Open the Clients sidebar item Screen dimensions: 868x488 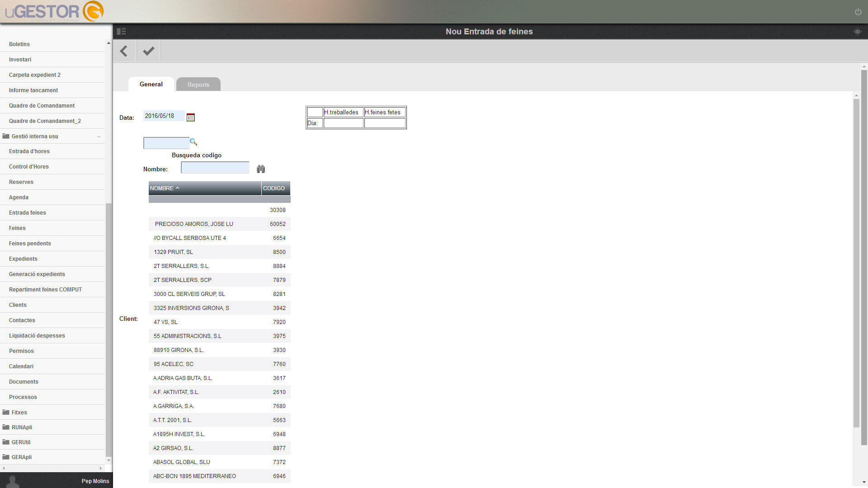coord(52,305)
